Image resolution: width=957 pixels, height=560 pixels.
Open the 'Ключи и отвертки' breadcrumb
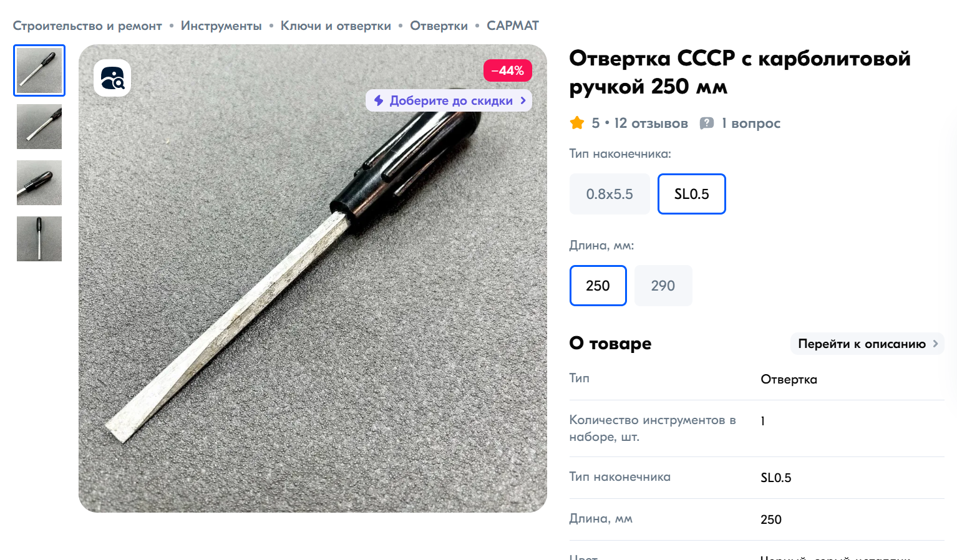pos(336,26)
